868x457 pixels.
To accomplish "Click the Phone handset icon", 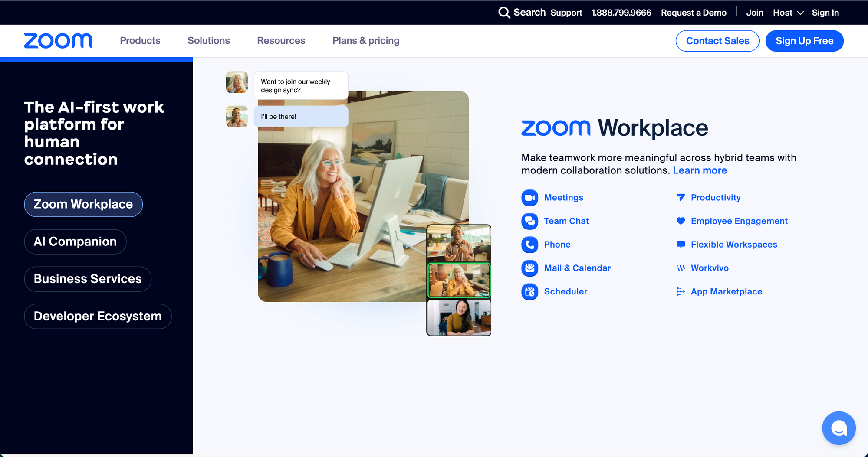I will [x=529, y=245].
